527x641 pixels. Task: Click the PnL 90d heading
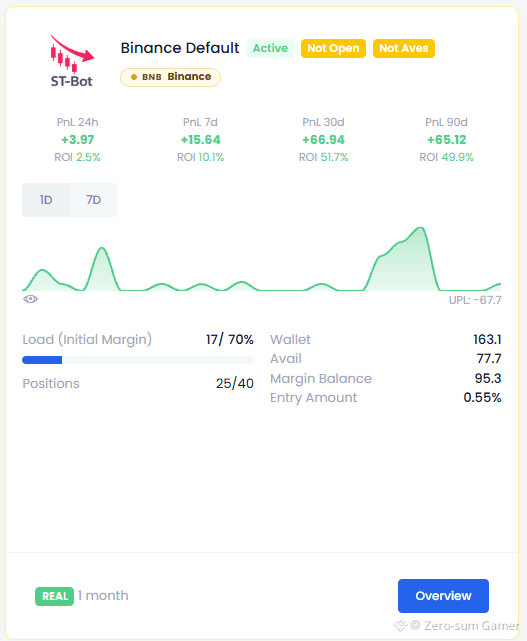click(x=446, y=122)
